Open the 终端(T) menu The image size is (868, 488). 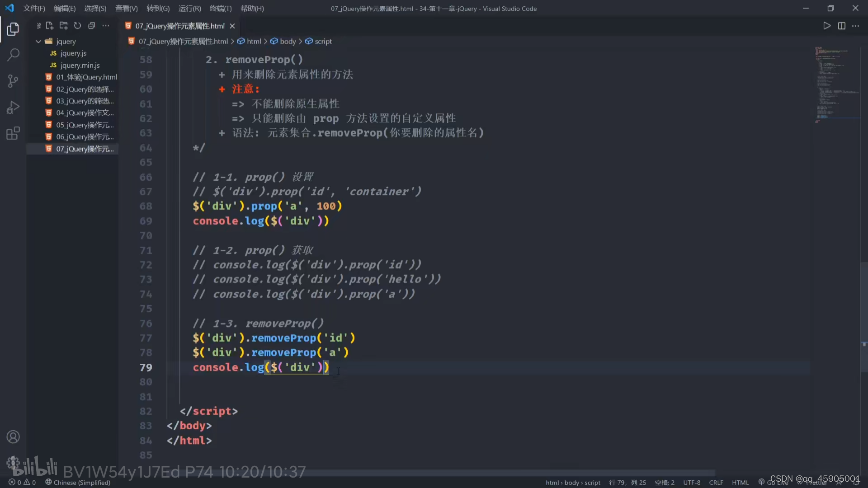(x=221, y=9)
